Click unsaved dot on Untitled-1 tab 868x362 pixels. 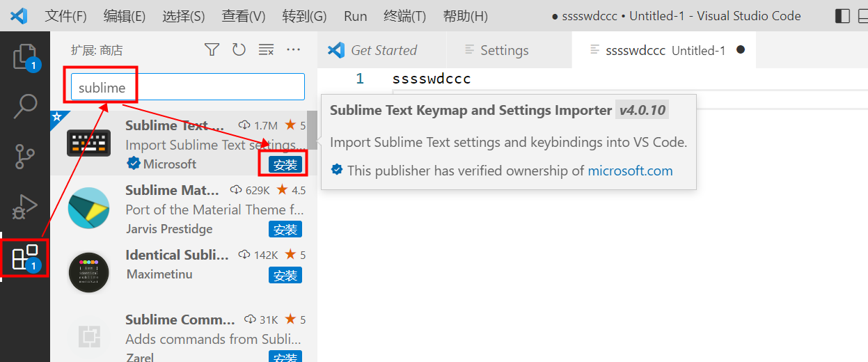pos(741,50)
